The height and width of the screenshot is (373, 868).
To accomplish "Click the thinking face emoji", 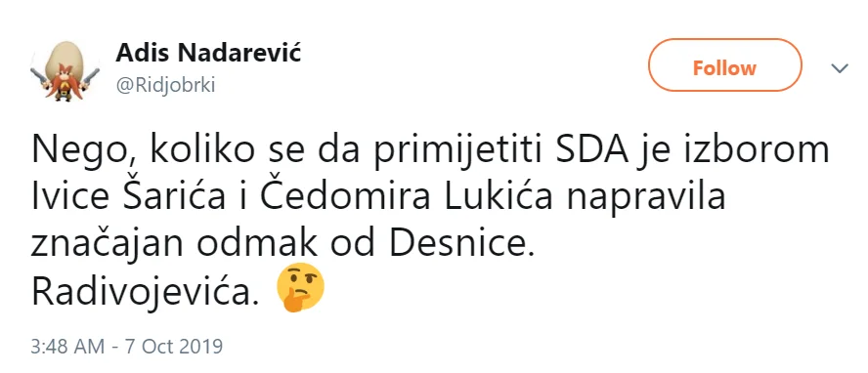I will coord(299,287).
